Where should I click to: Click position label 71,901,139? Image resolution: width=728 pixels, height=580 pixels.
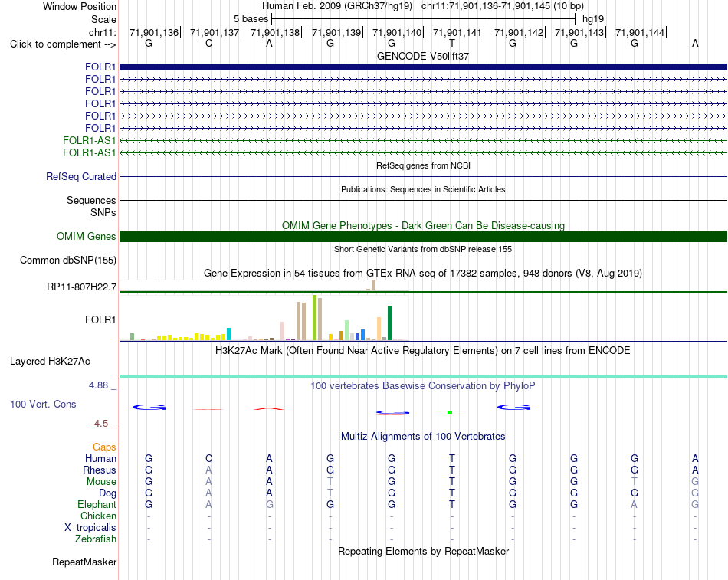pyautogui.click(x=336, y=32)
